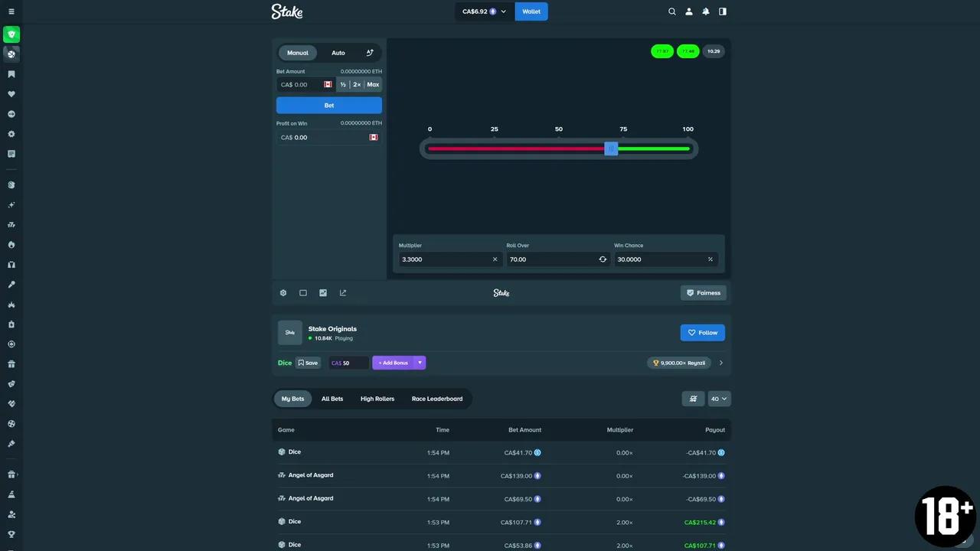
Task: Click the Angel of Asgard row CA$69.50
Action: 501,498
